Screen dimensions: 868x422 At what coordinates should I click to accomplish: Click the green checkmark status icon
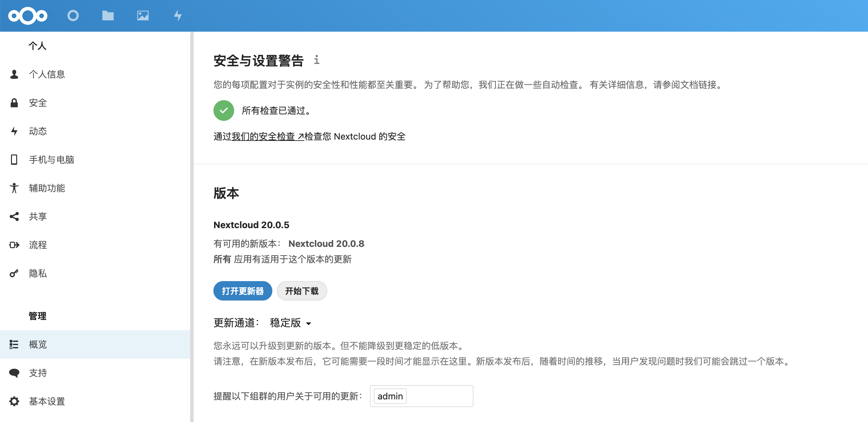(224, 111)
